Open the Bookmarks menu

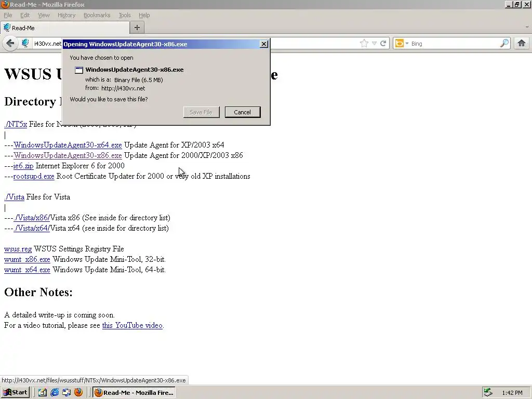point(97,15)
